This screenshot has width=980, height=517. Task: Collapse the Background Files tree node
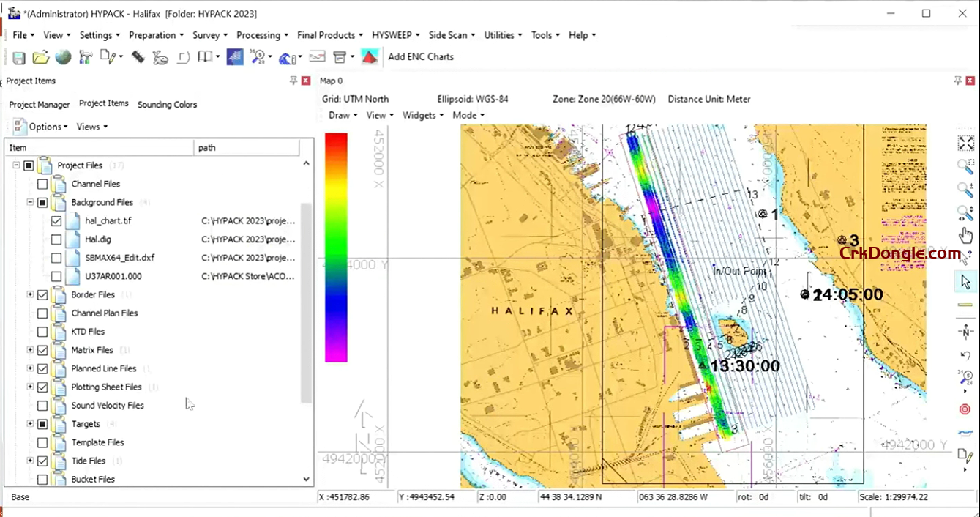[x=30, y=202]
